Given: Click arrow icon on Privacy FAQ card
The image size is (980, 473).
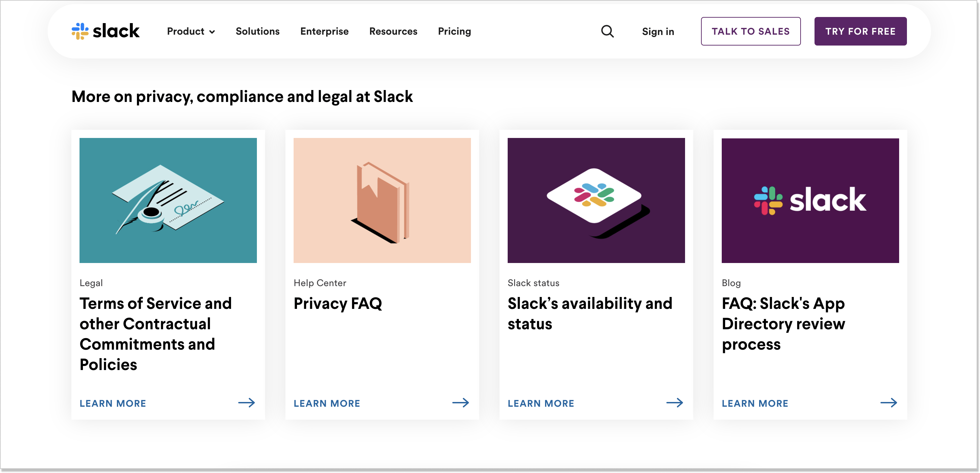Looking at the screenshot, I should click(x=461, y=403).
